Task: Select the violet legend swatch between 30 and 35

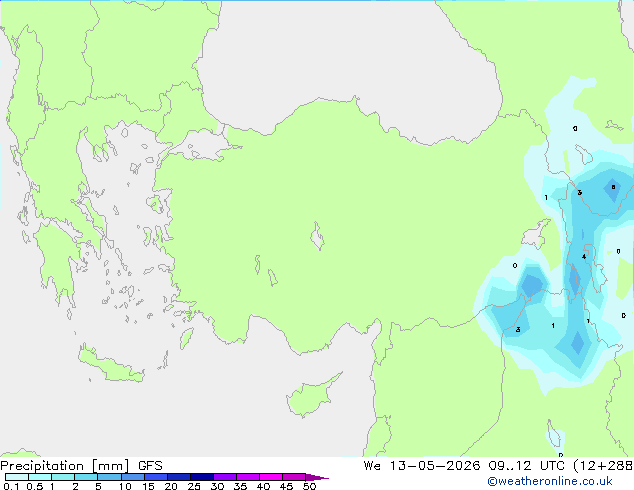Action: click(225, 477)
